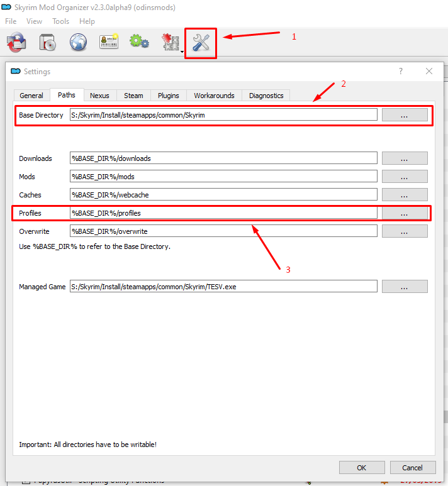Screen dimensions: 448x486
Task: Browse for Overwrite folder
Action: [x=405, y=231]
